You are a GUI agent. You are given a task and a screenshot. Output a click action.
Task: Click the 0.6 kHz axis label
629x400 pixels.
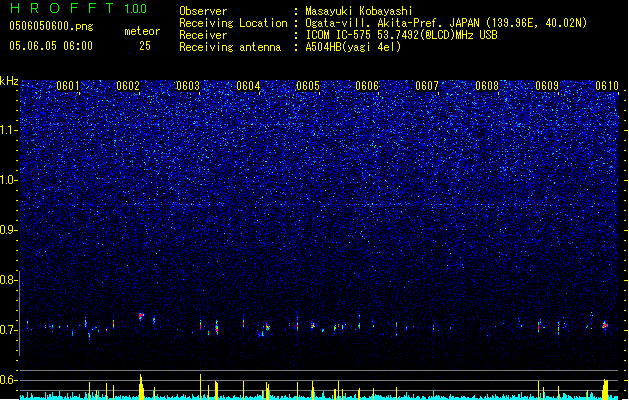9,380
